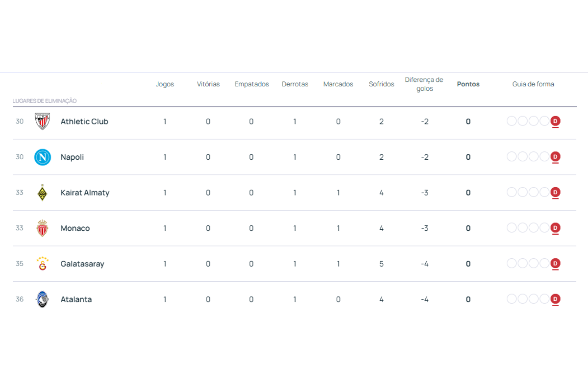
Task: Click Atalanta's red D form badge
Action: tap(555, 299)
